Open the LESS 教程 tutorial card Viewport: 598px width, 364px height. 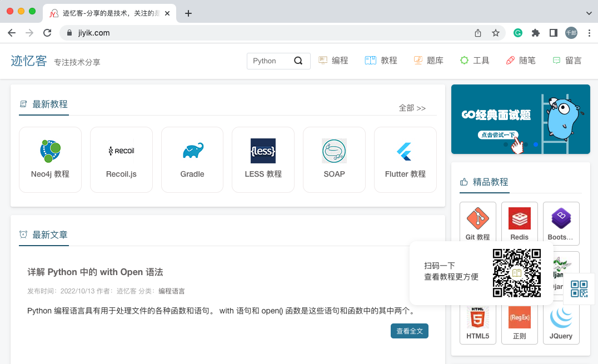pyautogui.click(x=263, y=159)
